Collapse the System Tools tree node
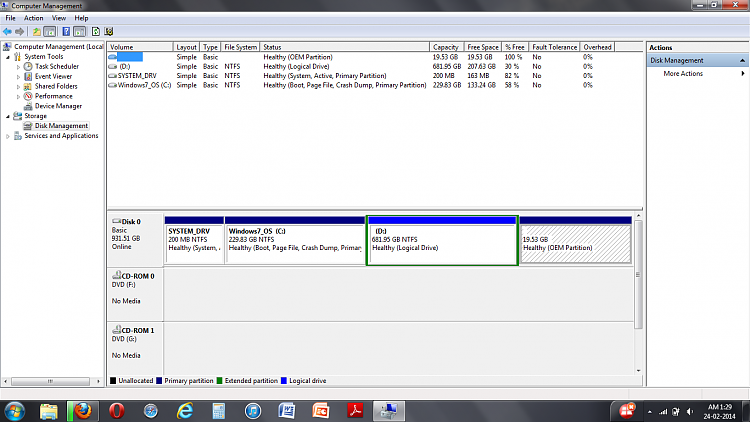Screen dimensions: 750x422 8,57
